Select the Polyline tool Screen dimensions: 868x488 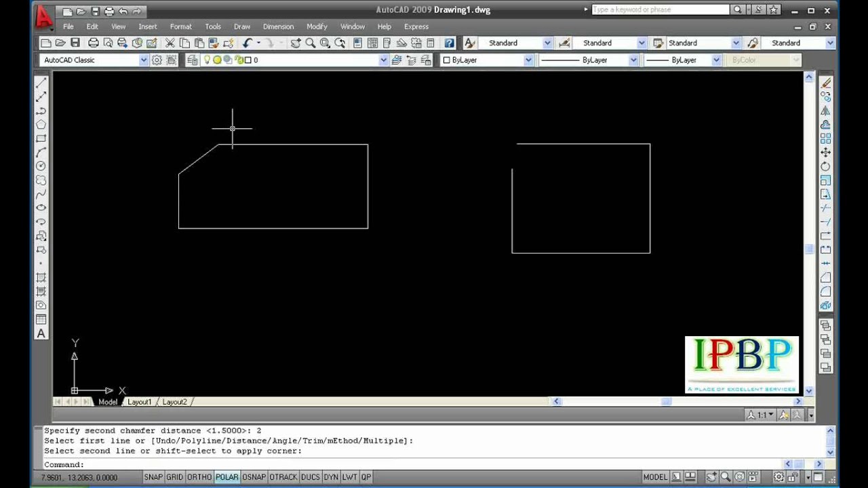pos(41,110)
